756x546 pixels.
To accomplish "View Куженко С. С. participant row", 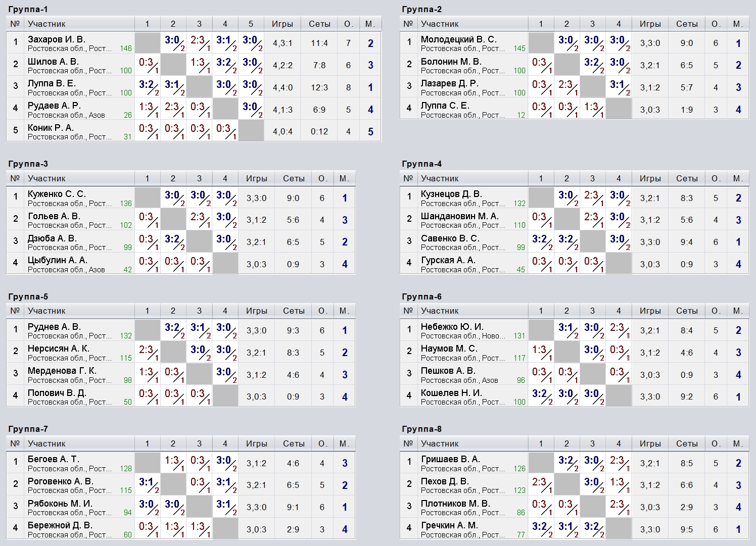I will tap(180, 198).
